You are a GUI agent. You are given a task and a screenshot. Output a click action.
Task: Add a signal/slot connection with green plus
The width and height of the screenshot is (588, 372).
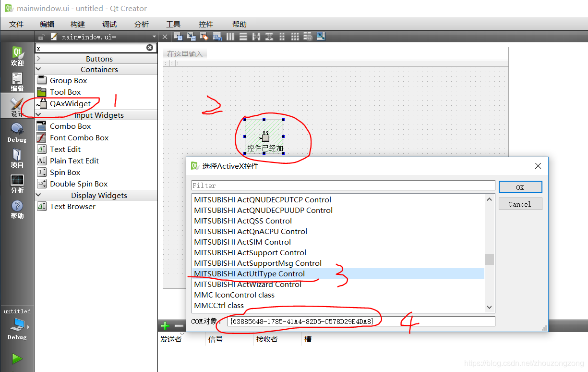click(x=165, y=326)
